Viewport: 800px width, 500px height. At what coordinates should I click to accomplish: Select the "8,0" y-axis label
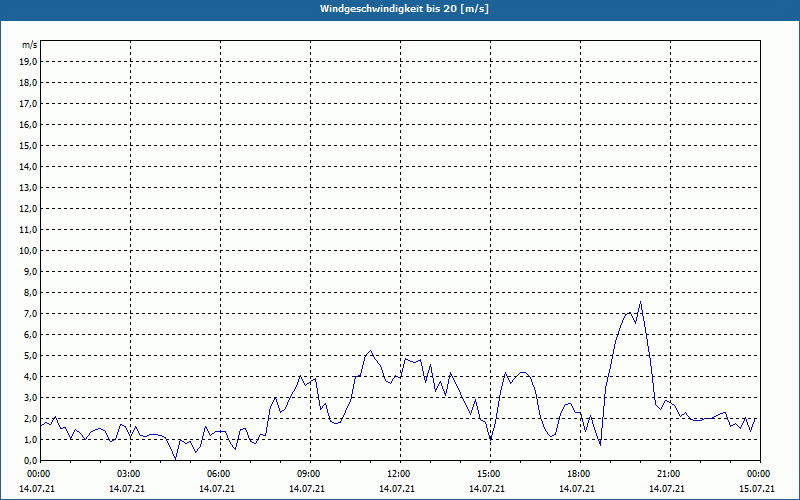tap(30, 292)
